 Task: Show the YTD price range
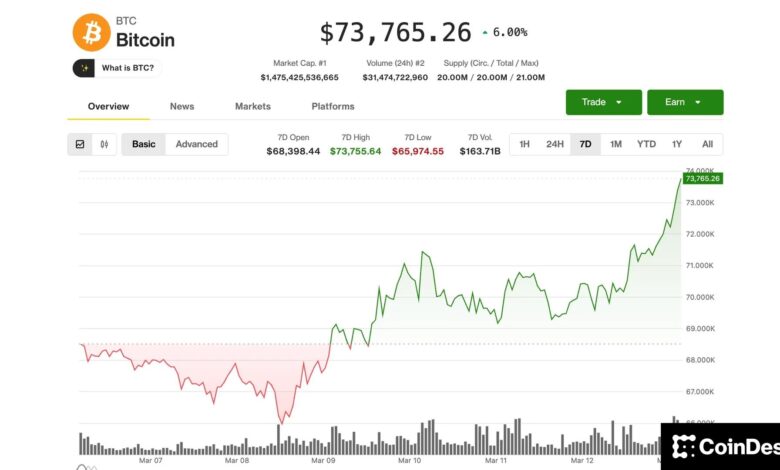647,144
